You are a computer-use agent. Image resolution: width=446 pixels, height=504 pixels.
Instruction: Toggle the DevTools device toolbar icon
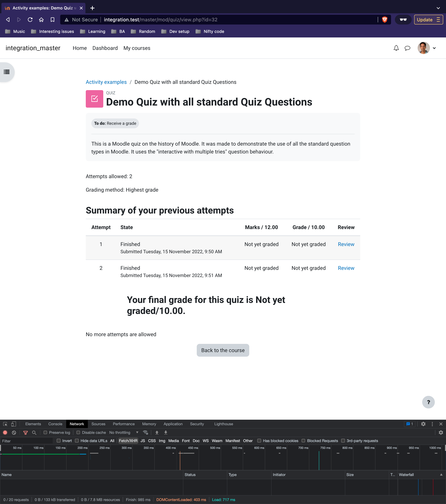click(14, 424)
